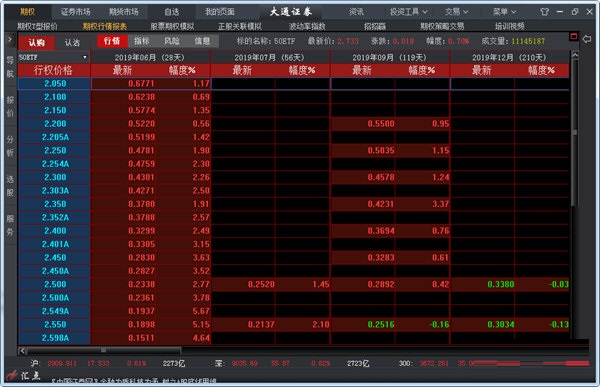Select the 风险 view tab
600x387 pixels.
coord(172,41)
